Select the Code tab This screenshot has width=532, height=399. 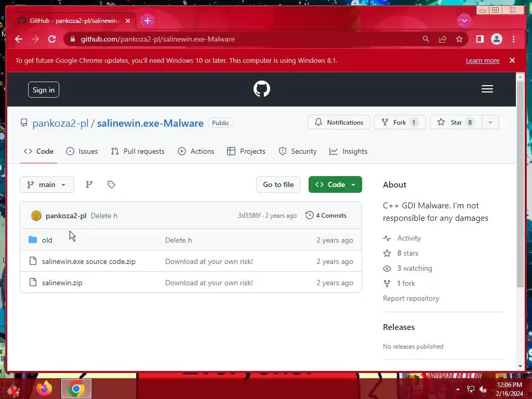click(38, 151)
